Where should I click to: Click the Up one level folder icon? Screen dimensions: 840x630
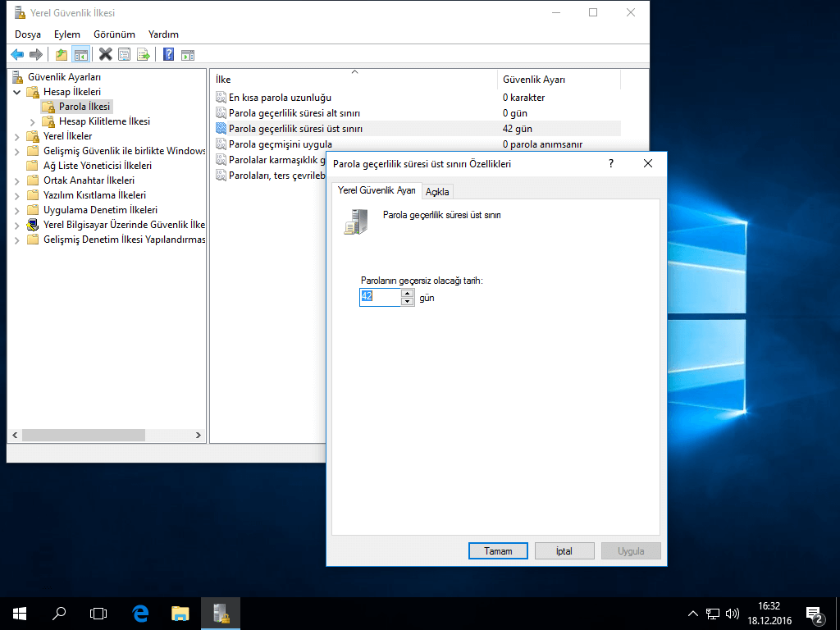[x=62, y=55]
